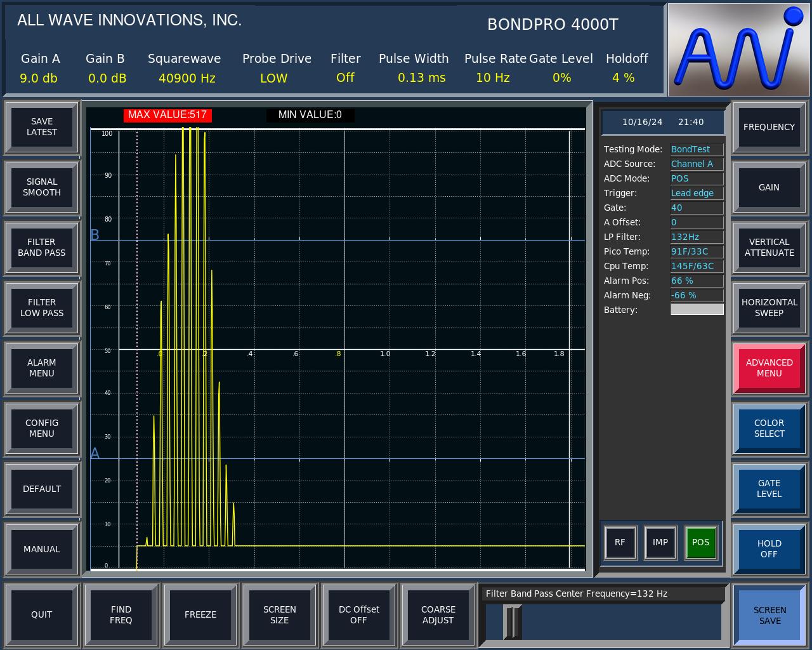Select VERTICAL ATTENUATE

pos(769,248)
